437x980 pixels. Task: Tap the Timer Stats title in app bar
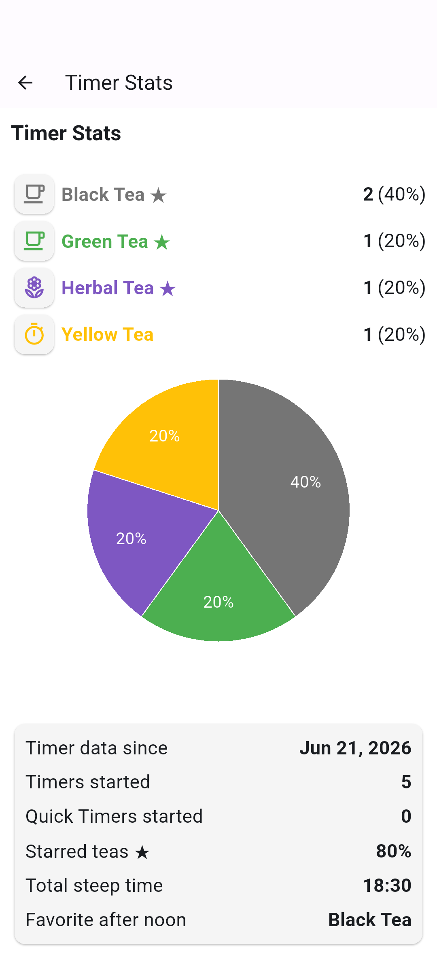point(119,83)
